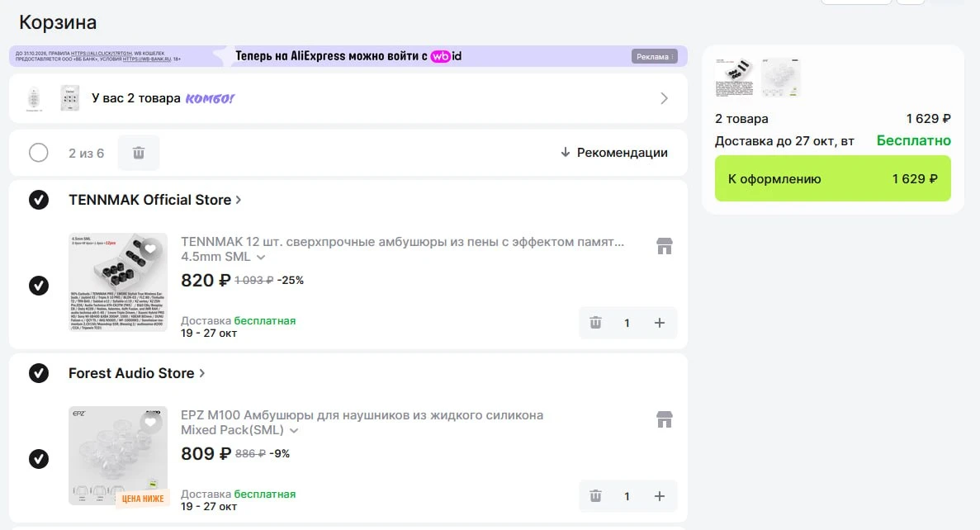
Task: Click the '2 товара' summary line
Action: click(742, 119)
